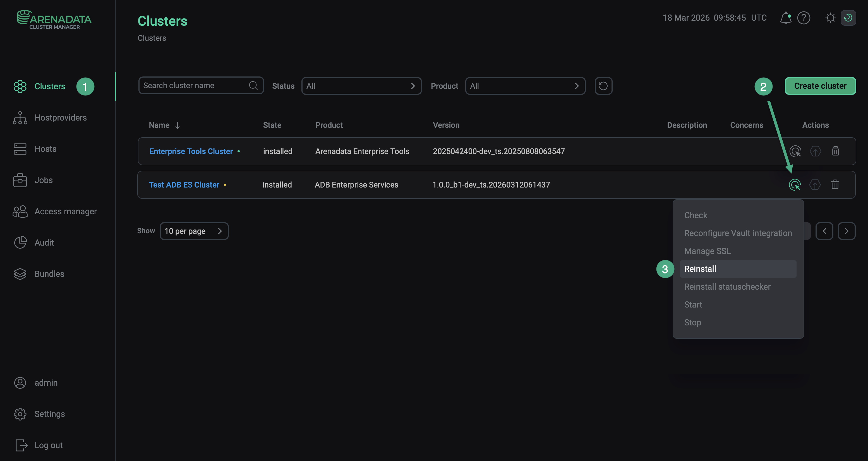The height and width of the screenshot is (461, 868).
Task: Reset filters with the refresh icon
Action: click(x=603, y=86)
